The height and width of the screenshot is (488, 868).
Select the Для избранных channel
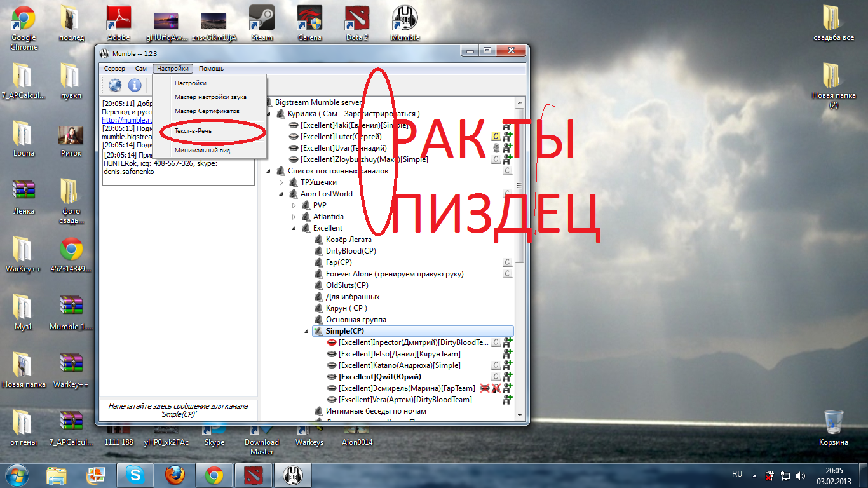353,297
